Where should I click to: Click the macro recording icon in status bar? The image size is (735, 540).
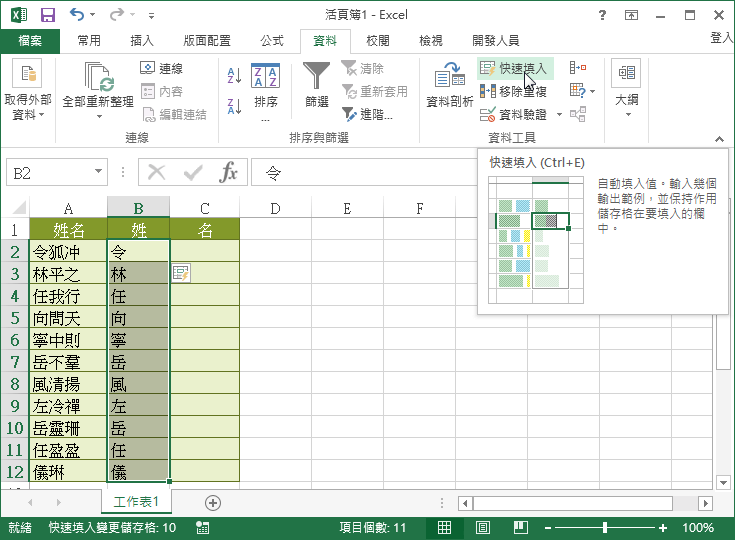click(x=202, y=528)
